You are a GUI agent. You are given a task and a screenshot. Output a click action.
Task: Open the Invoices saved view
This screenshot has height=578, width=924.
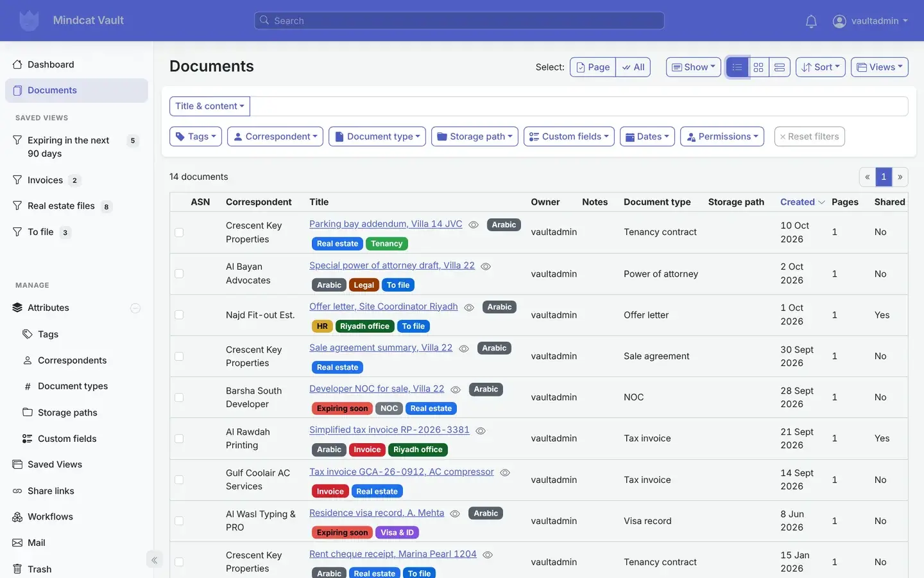[45, 180]
